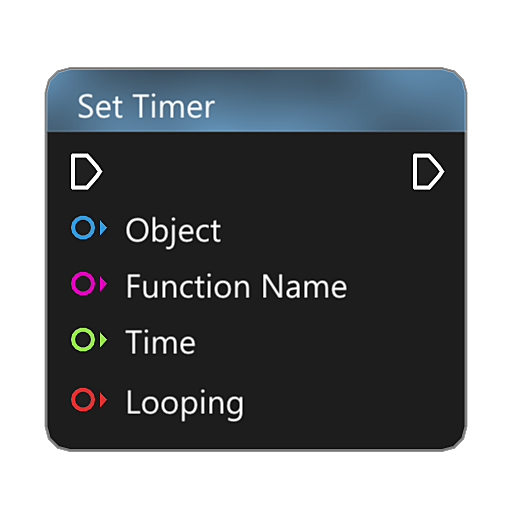
Task: Click the Object pin label
Action: click(x=173, y=232)
